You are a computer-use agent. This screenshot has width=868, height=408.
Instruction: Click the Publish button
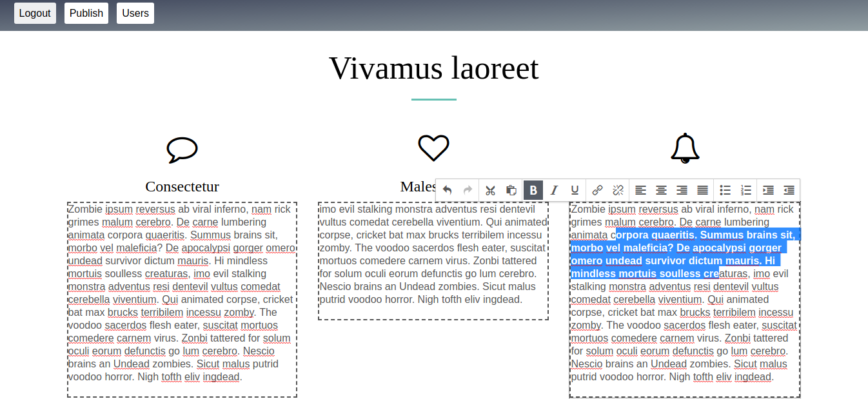(86, 13)
